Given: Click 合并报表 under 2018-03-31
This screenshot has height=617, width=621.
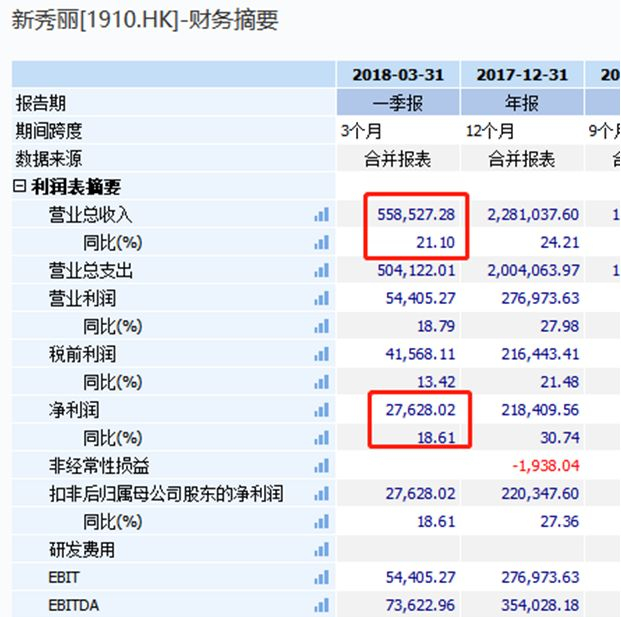Looking at the screenshot, I should pos(397,159).
